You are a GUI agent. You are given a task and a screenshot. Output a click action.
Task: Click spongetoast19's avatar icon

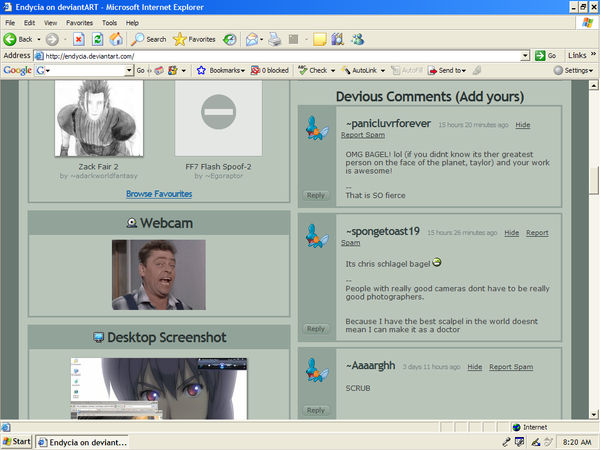317,236
